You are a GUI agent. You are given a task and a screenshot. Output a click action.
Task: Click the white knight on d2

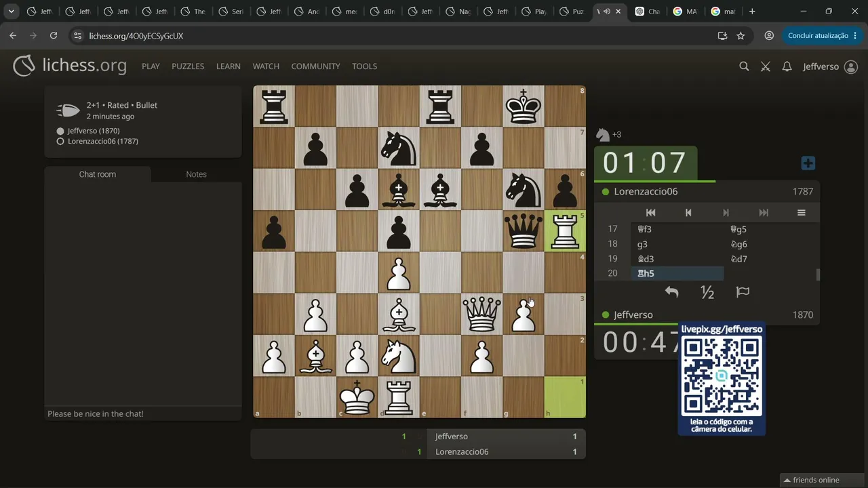point(399,356)
